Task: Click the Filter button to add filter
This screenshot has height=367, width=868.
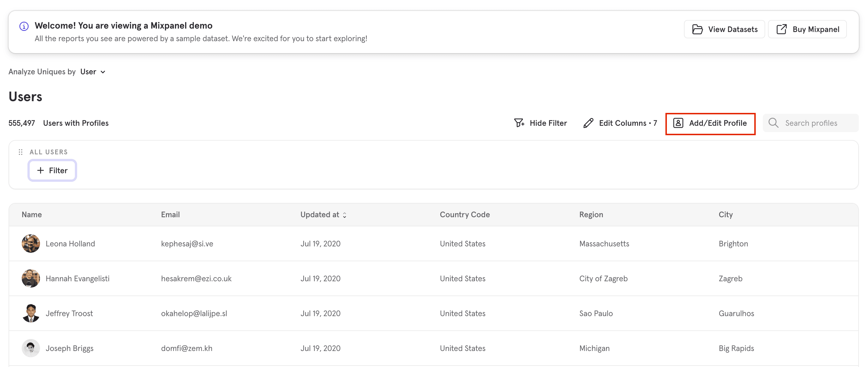Action: click(52, 170)
